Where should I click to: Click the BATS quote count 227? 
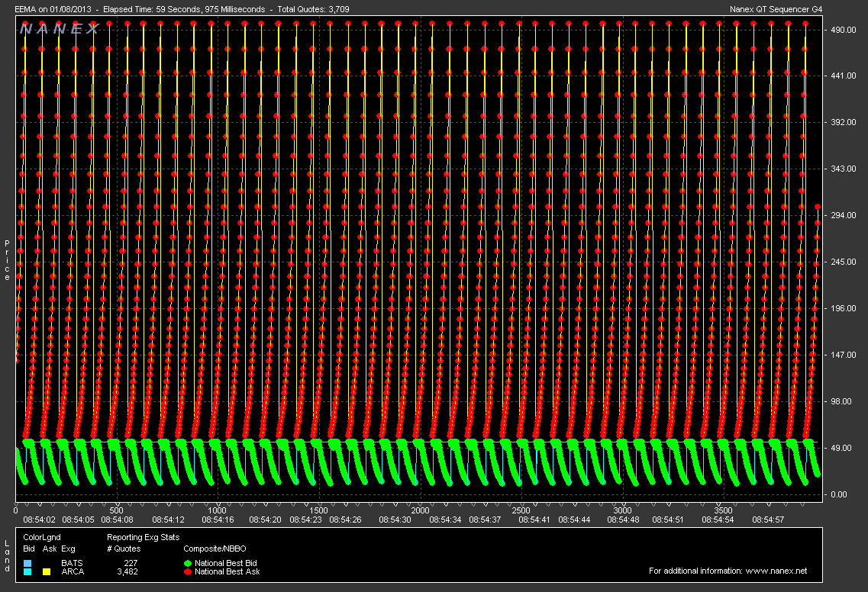tap(131, 563)
